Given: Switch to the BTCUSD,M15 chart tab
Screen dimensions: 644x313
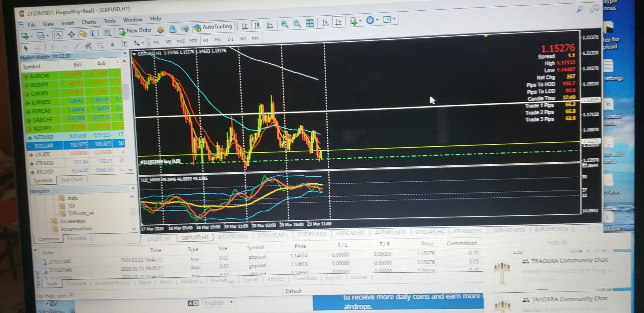Looking at the screenshot, I should coord(233,236).
